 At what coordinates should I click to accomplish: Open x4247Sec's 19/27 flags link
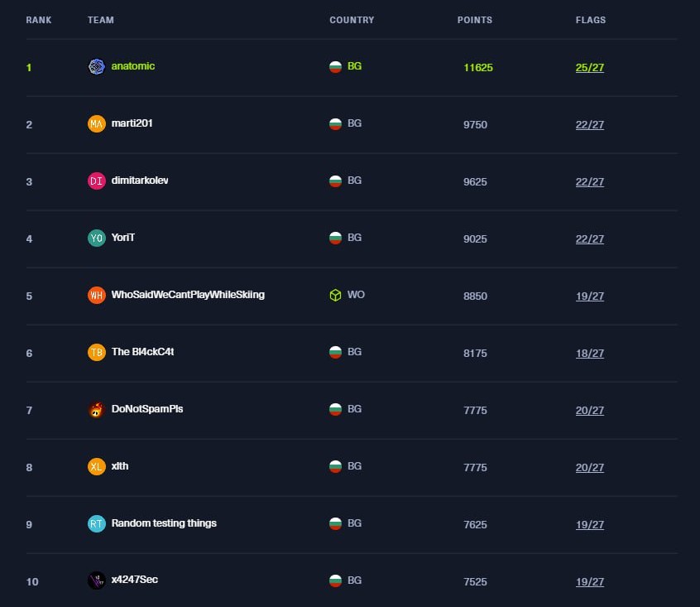click(590, 582)
